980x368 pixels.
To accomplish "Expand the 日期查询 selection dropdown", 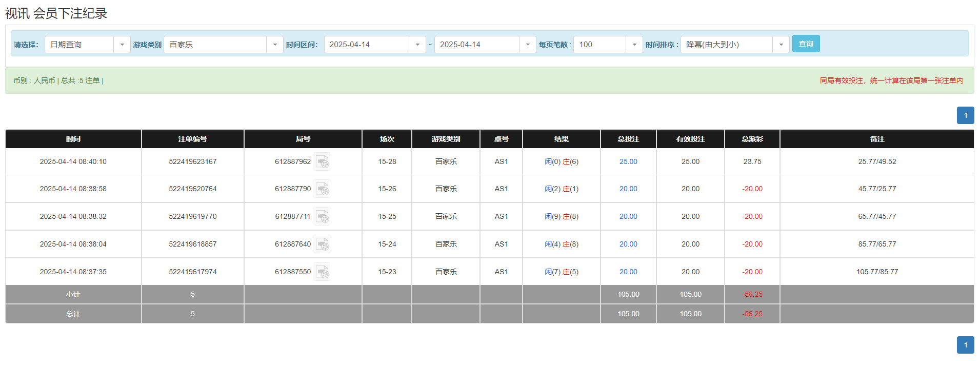I will coord(122,45).
